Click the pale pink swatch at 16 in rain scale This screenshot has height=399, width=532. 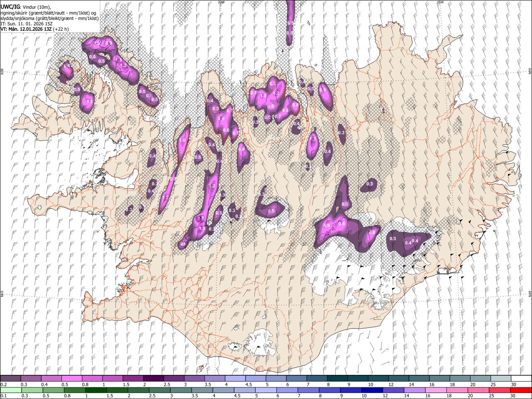436,390
